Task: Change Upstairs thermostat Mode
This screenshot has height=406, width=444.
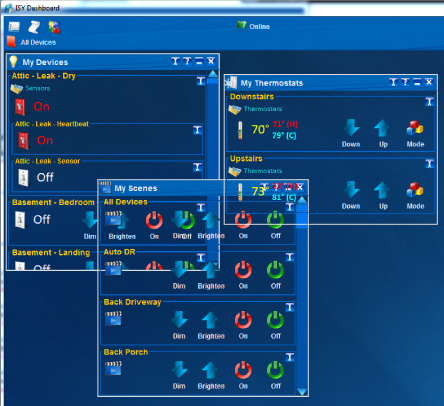Action: pyautogui.click(x=415, y=190)
